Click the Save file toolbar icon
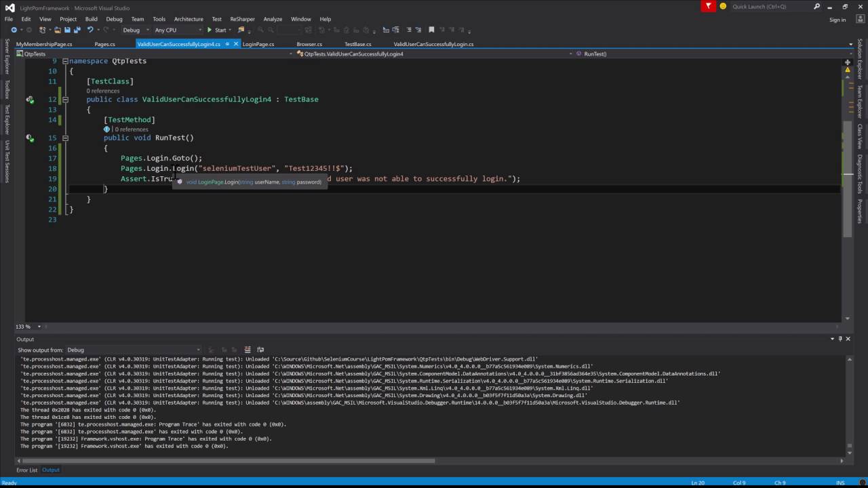 67,30
